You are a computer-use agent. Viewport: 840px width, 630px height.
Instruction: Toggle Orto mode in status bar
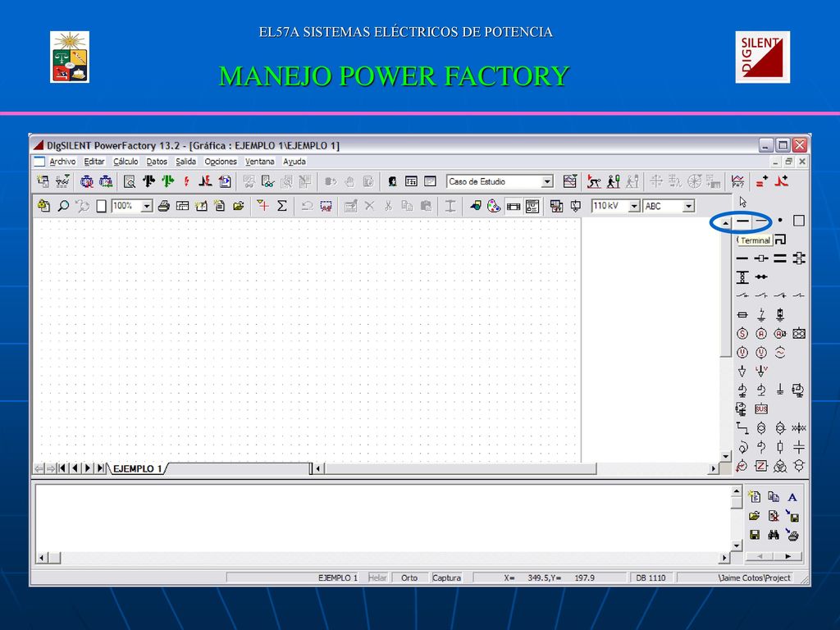tap(409, 577)
